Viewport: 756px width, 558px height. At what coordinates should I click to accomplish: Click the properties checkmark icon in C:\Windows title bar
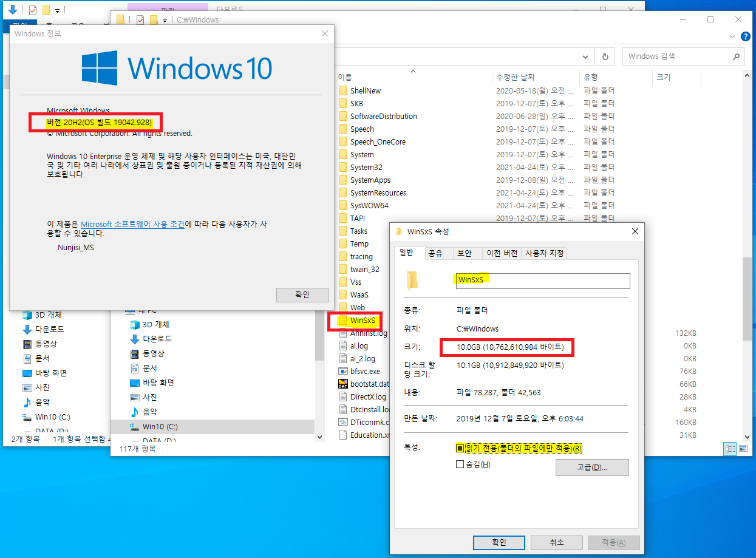(x=140, y=20)
